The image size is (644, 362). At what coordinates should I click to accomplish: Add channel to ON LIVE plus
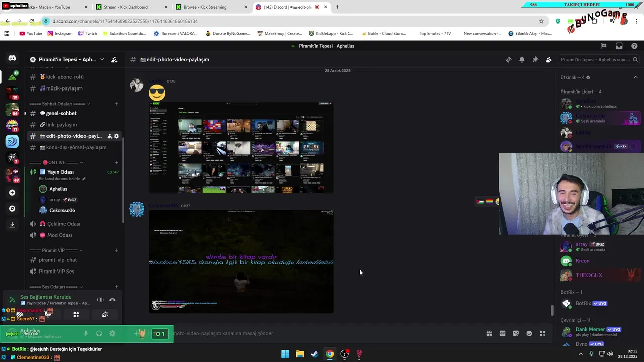point(116,162)
